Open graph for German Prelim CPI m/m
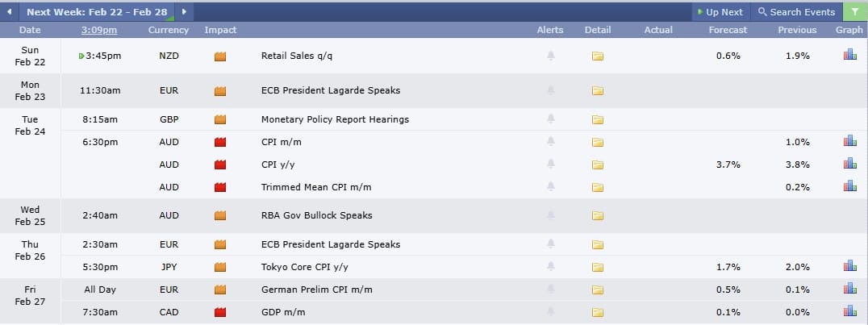 [849, 289]
